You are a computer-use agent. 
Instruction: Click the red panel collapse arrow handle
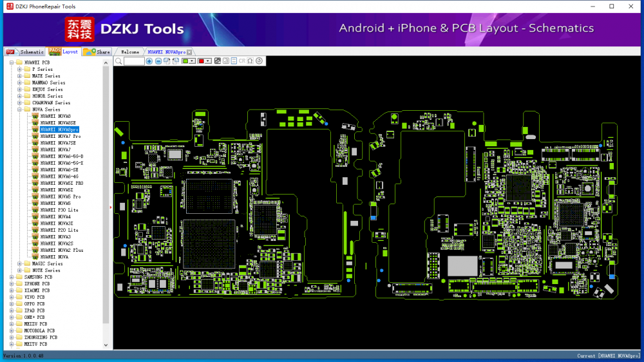point(111,207)
